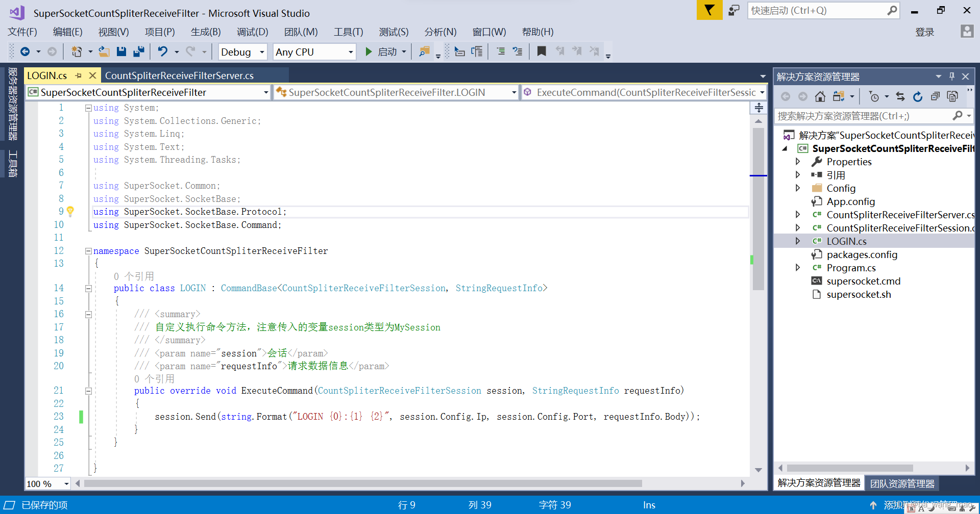Toggle auto-hide pin on Solution Explorer panel
Viewport: 980px width, 514px height.
952,76
